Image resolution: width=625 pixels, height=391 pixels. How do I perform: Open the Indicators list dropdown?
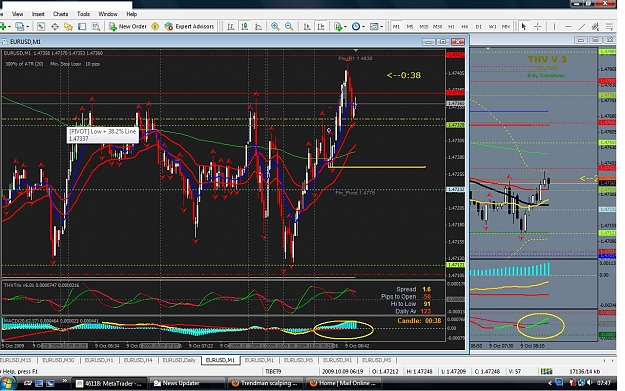tap(340, 27)
